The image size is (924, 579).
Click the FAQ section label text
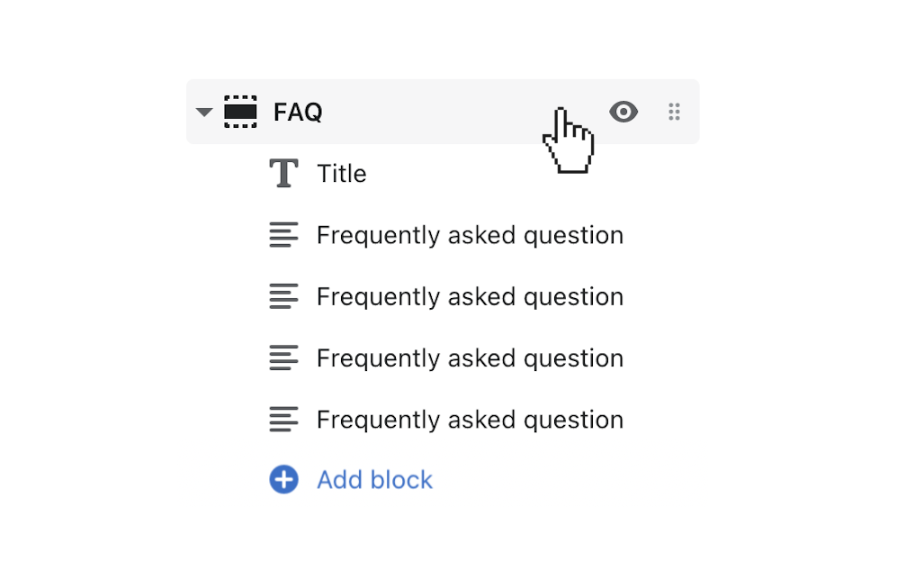(x=297, y=112)
